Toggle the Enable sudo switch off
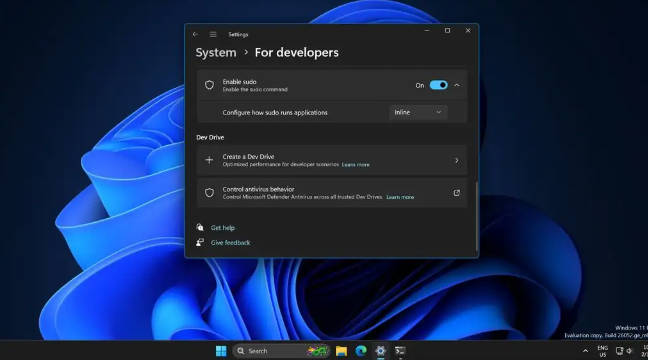 [x=438, y=85]
